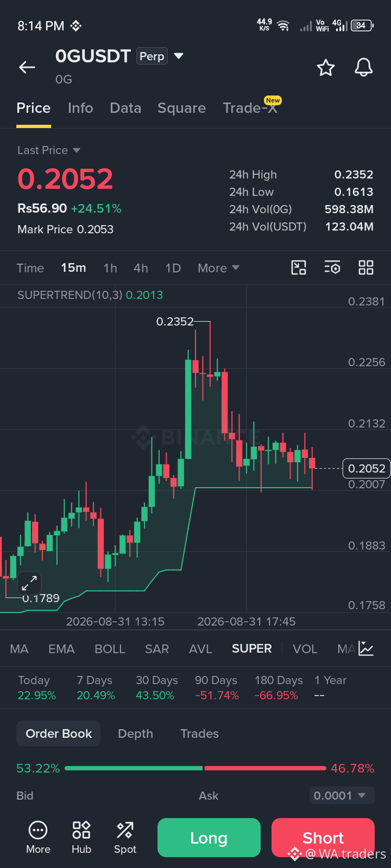391x868 pixels.
Task: Tap the red Short button
Action: pos(323,838)
